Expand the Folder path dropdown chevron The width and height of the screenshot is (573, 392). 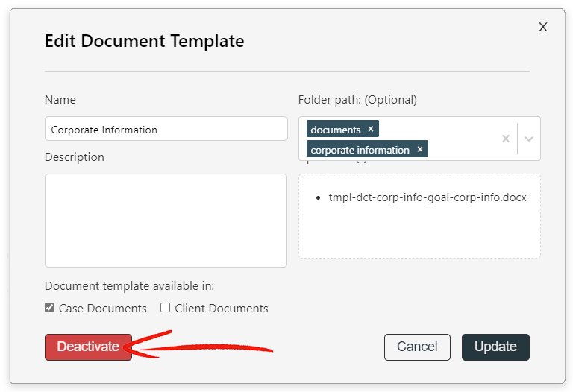coord(529,139)
